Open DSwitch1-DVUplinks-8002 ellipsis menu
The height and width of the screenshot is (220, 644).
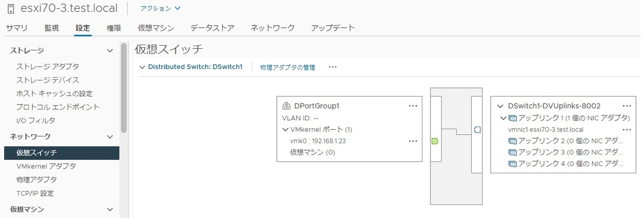626,106
